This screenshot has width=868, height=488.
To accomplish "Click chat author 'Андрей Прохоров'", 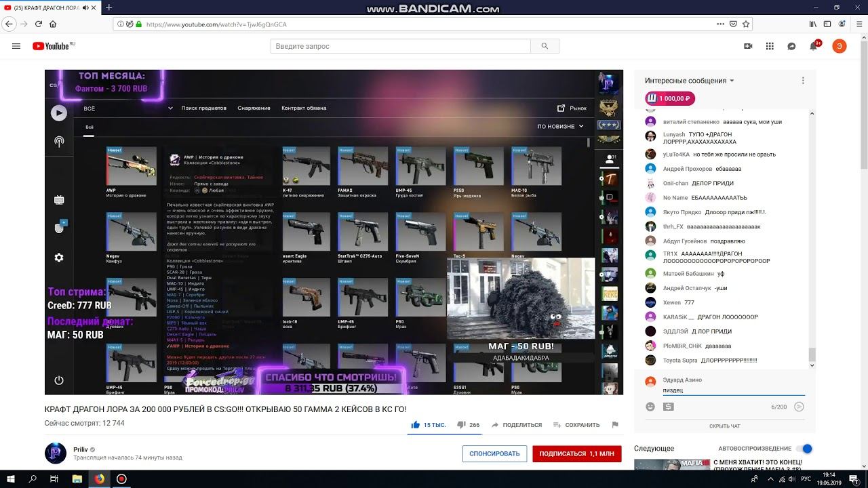I will (x=688, y=169).
